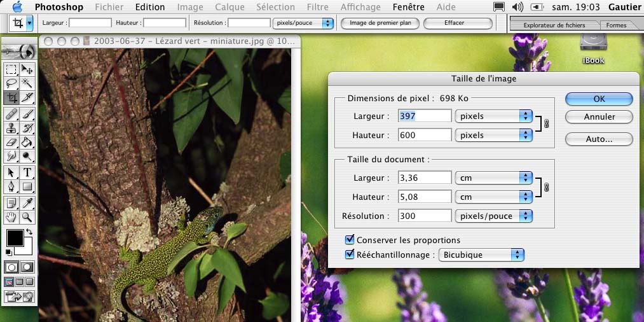Select the Smudge tool
The height and width of the screenshot is (322, 644).
[11, 156]
